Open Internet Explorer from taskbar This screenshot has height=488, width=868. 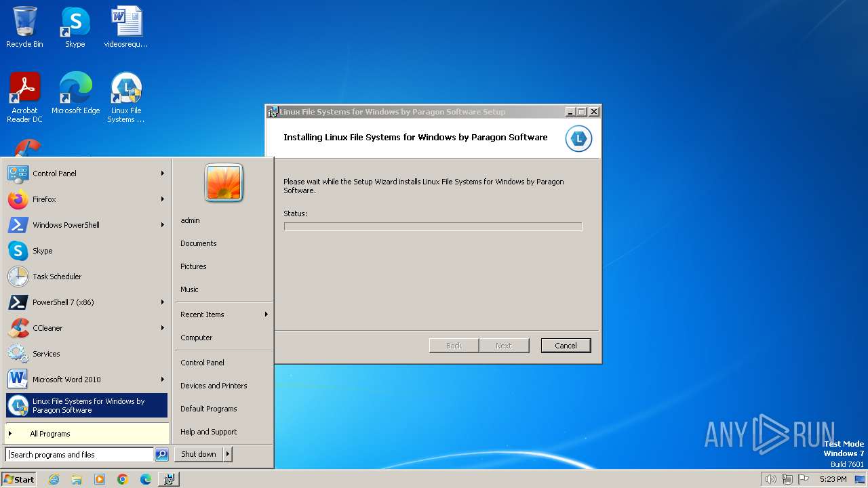tap(54, 479)
